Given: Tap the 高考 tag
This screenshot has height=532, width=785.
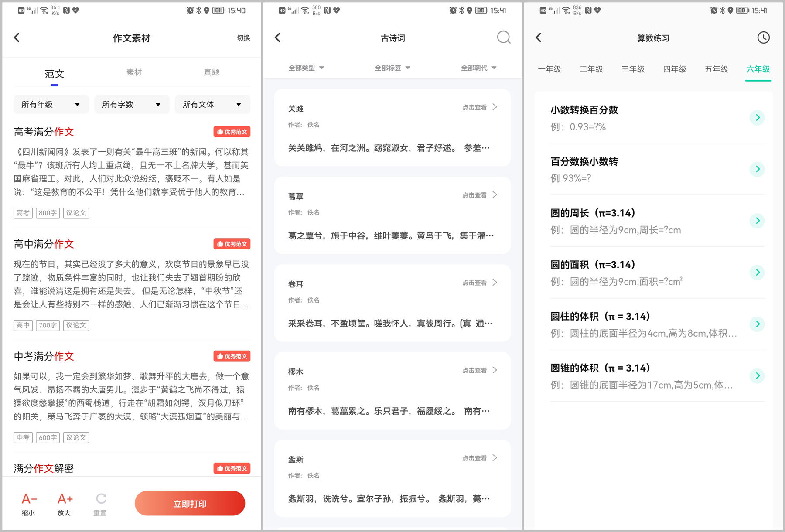Looking at the screenshot, I should tap(23, 213).
